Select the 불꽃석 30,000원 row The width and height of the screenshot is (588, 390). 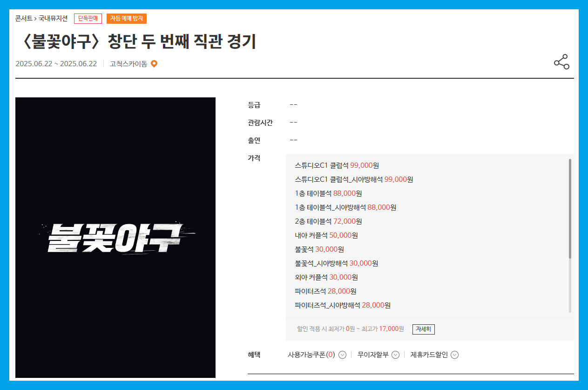point(319,249)
